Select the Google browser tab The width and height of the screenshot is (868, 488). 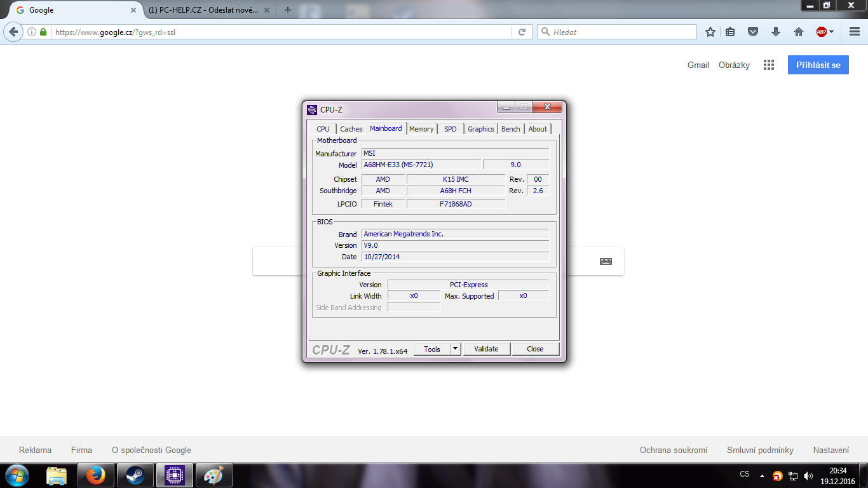pos(76,10)
